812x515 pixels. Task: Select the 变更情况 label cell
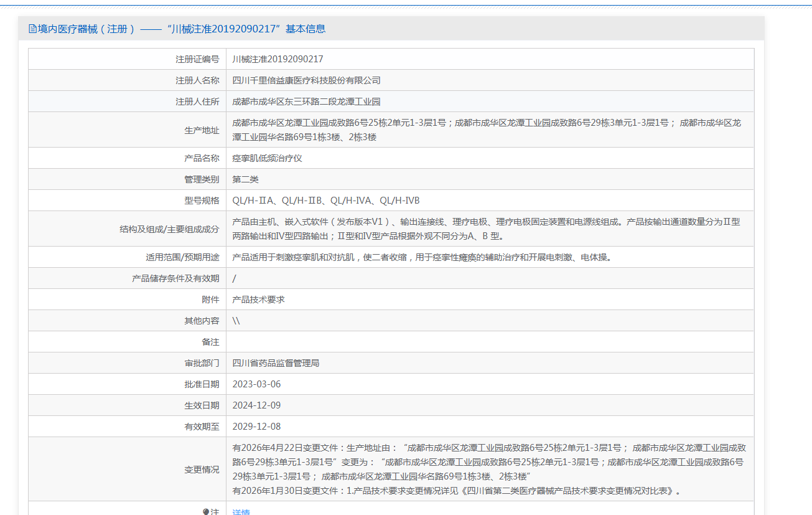tap(127, 470)
